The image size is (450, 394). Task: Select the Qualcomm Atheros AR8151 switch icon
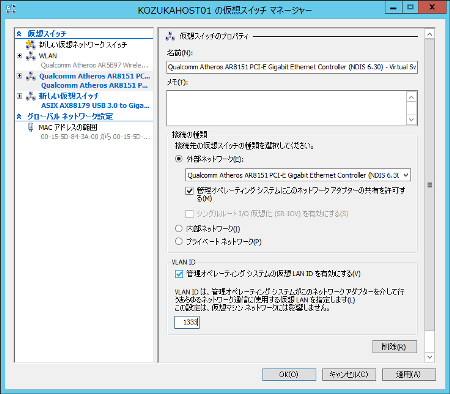click(x=31, y=76)
